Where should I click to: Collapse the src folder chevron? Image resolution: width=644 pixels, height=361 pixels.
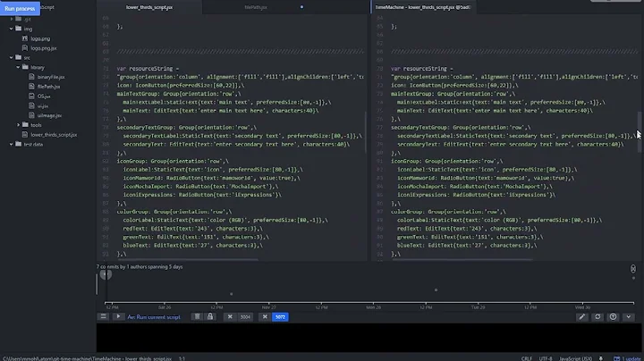click(x=11, y=57)
